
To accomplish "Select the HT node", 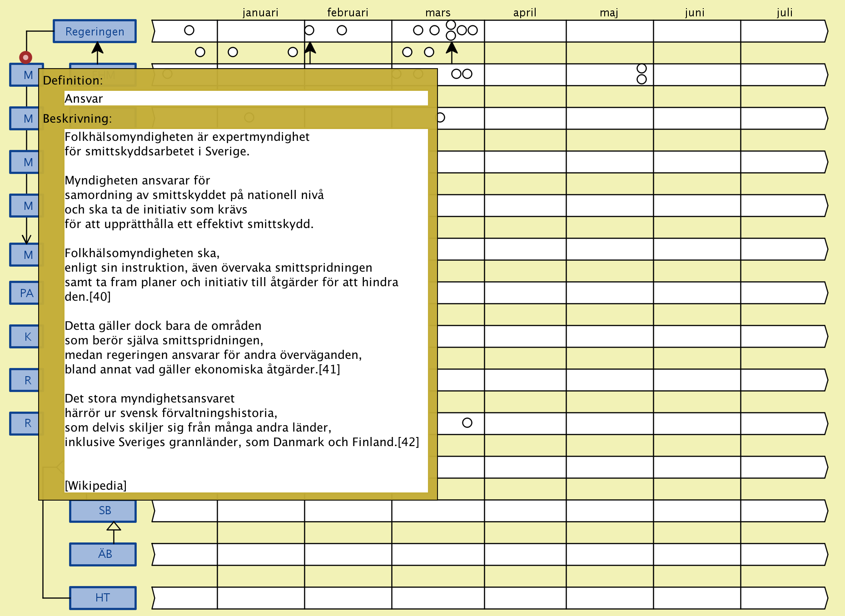I will click(x=103, y=598).
